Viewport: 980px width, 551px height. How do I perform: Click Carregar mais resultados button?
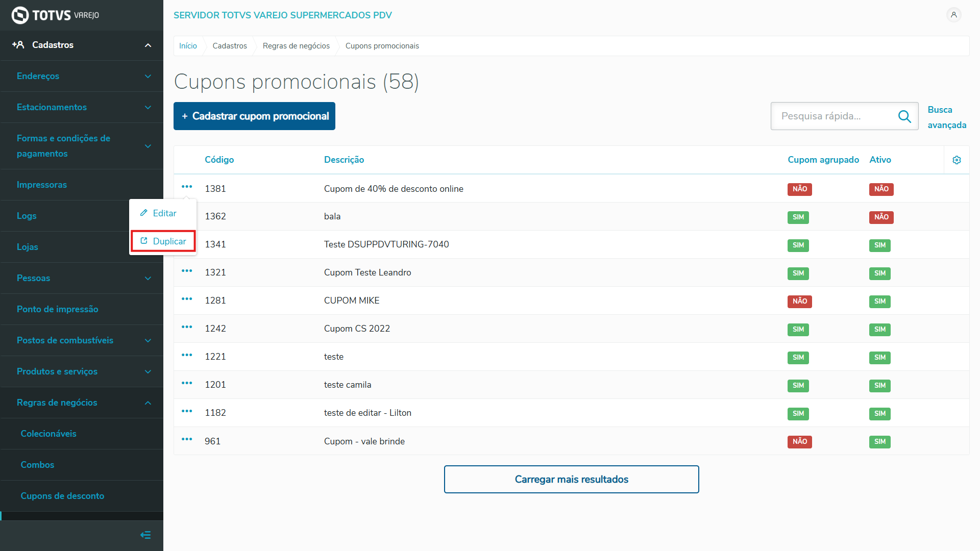571,479
